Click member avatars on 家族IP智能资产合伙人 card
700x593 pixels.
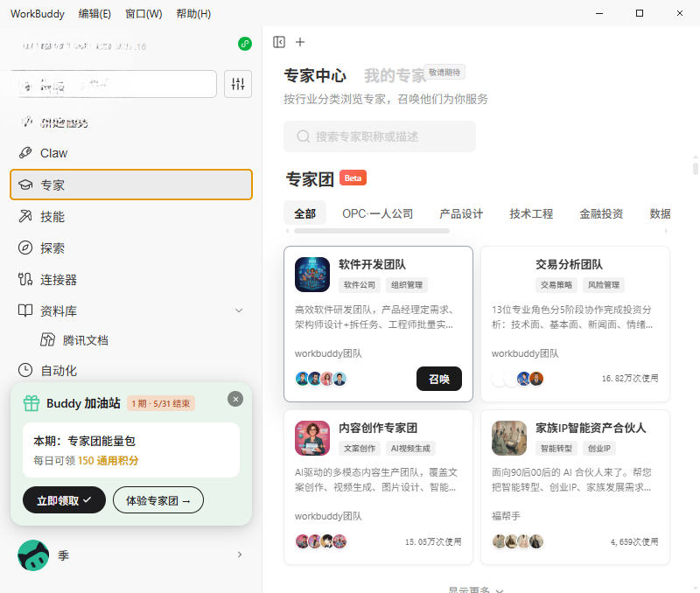pos(518,541)
